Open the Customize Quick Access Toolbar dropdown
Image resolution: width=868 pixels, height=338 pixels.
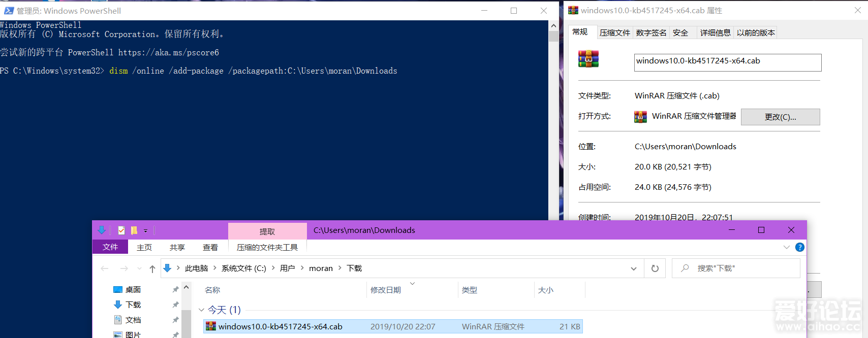(x=145, y=231)
